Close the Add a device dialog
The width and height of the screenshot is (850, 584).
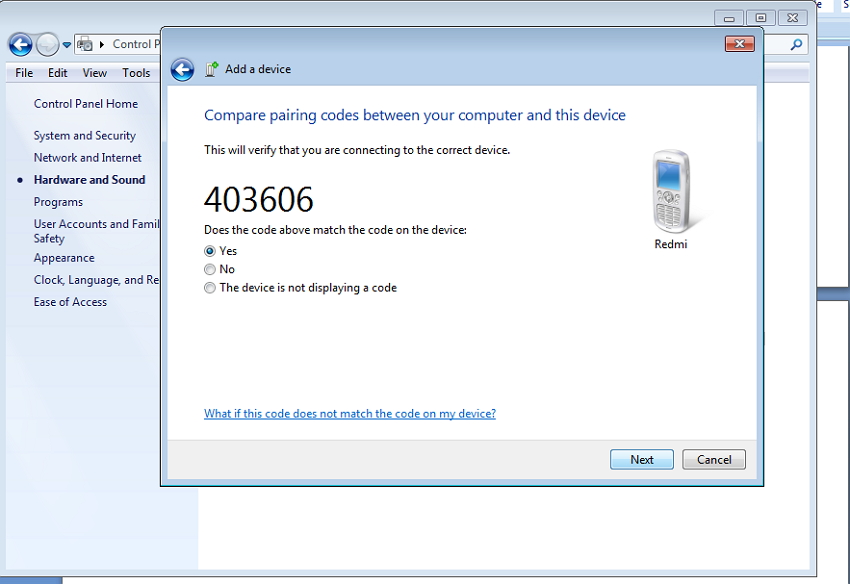(739, 44)
